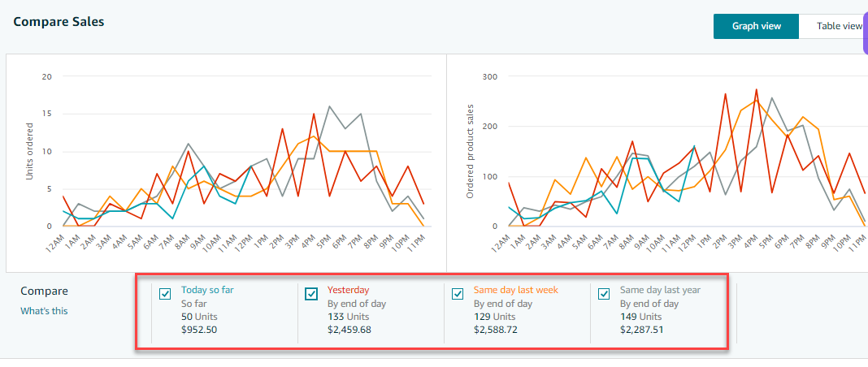Click the red Yesterday label
The image size is (868, 367).
click(348, 290)
